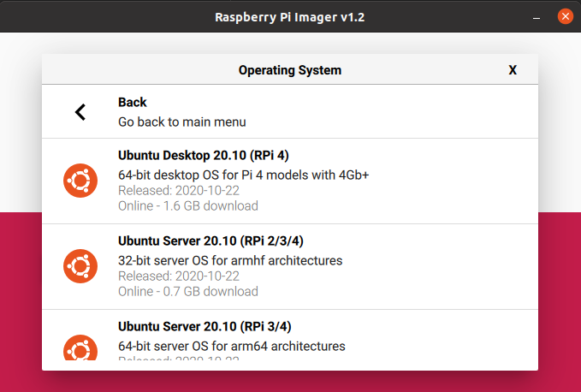Click the 'Operating System' dialog heading
The image size is (581, 392).
point(290,70)
